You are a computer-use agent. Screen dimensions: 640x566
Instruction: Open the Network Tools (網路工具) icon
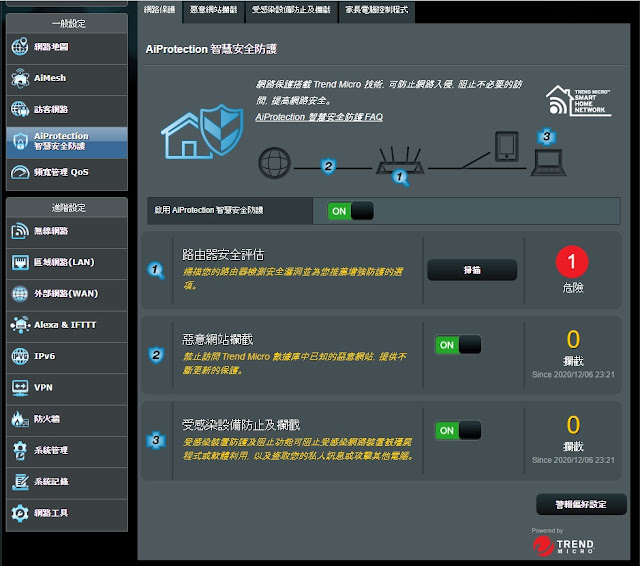20,513
